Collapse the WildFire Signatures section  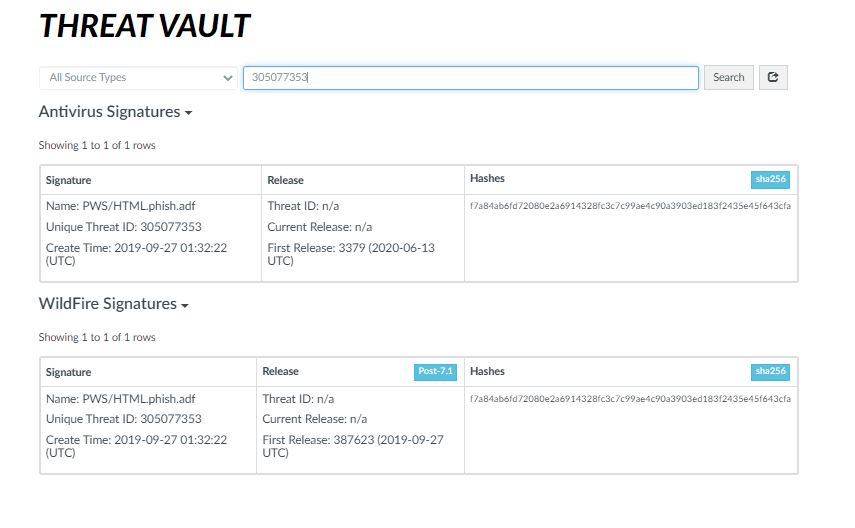(x=113, y=304)
